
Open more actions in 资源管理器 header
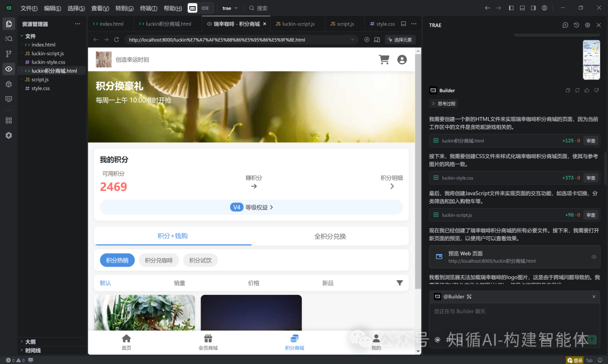click(x=78, y=24)
